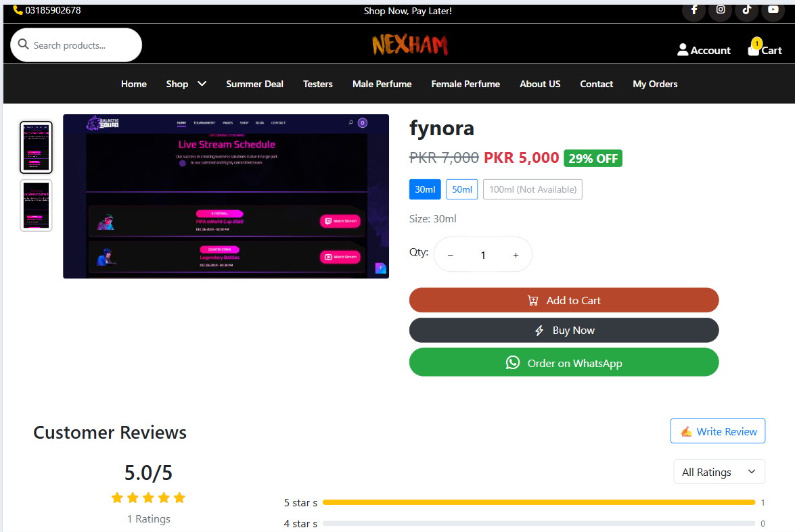Open the Instagram social link

click(x=720, y=9)
